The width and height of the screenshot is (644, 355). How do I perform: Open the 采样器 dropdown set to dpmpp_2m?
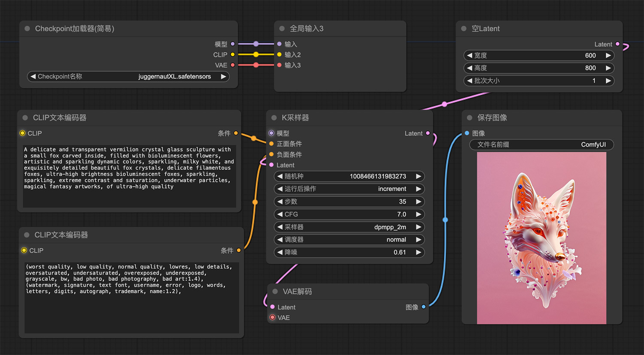click(349, 227)
